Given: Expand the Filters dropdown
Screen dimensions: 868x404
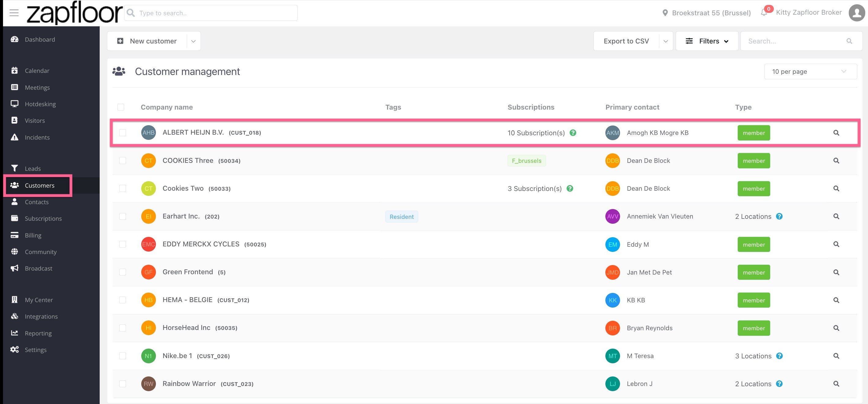Looking at the screenshot, I should coord(707,41).
